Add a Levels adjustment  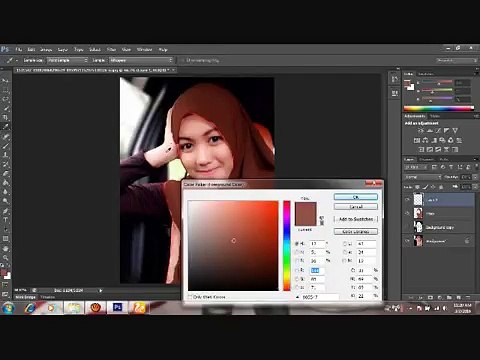[x=430, y=131]
